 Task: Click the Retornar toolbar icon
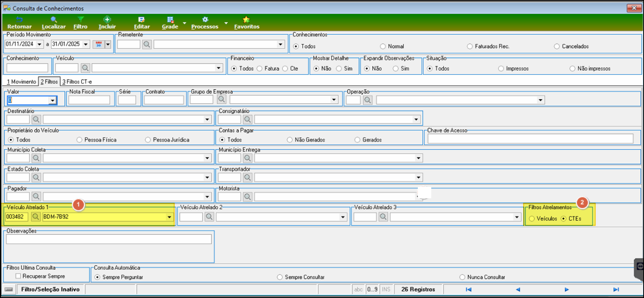(x=19, y=20)
